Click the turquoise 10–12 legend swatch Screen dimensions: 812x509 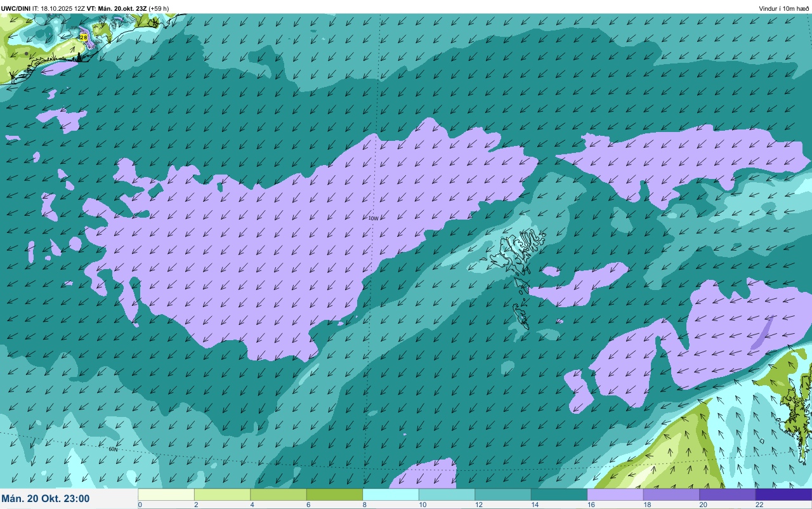(x=447, y=494)
